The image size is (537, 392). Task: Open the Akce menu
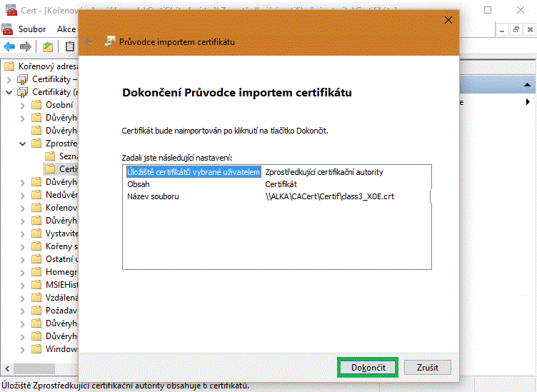pos(66,29)
